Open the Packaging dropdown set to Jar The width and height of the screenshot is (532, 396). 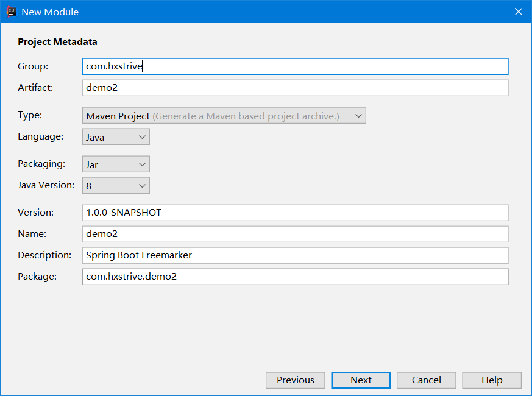click(116, 164)
